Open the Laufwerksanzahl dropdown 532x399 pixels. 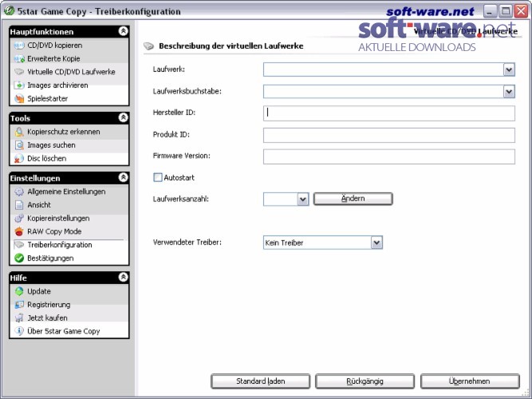(302, 199)
